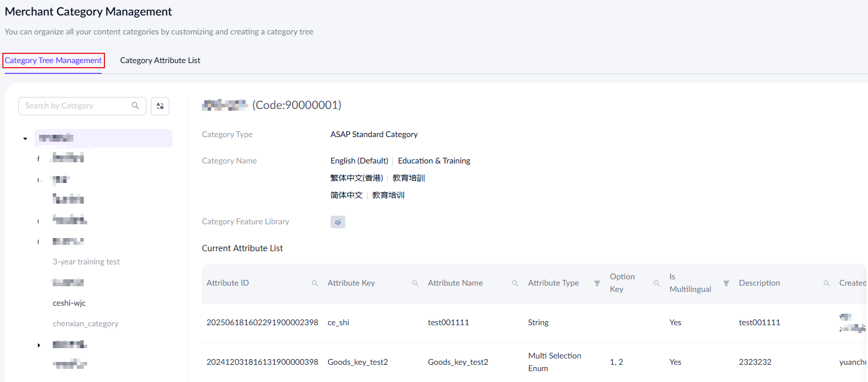The image size is (868, 382).
Task: Open the Attribute Type filter icon
Action: click(x=597, y=283)
